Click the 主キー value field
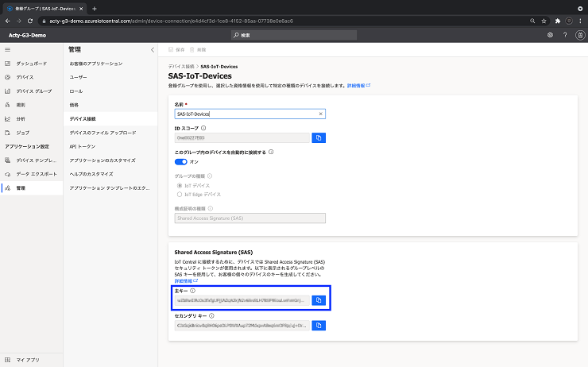The image size is (588, 367). (242, 300)
